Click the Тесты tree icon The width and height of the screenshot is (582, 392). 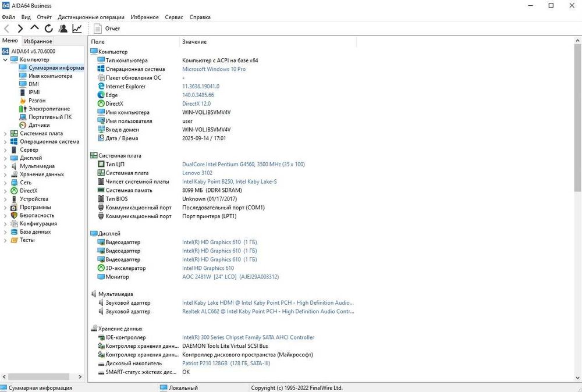(x=14, y=240)
